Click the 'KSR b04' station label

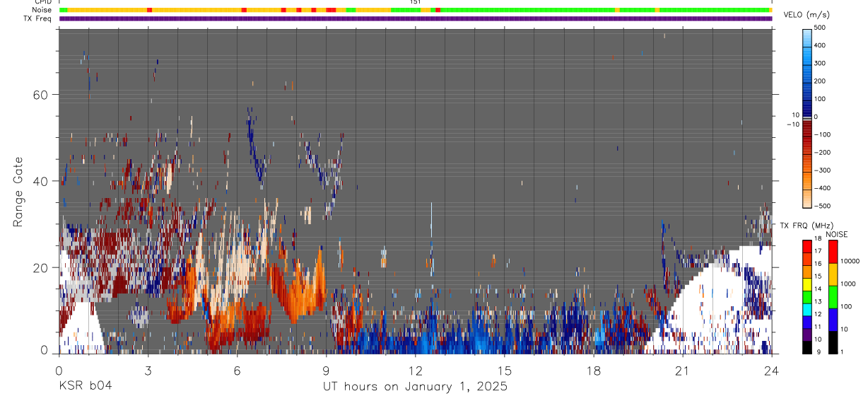(85, 387)
